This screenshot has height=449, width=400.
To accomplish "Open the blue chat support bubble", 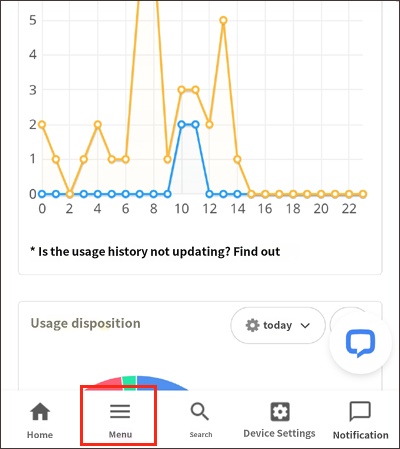I will [360, 343].
